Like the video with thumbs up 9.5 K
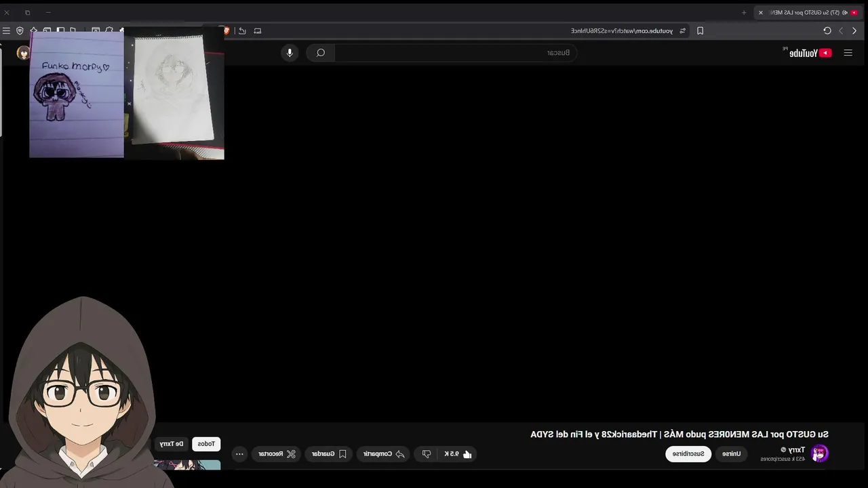Viewport: 868px width, 488px height. click(x=458, y=454)
